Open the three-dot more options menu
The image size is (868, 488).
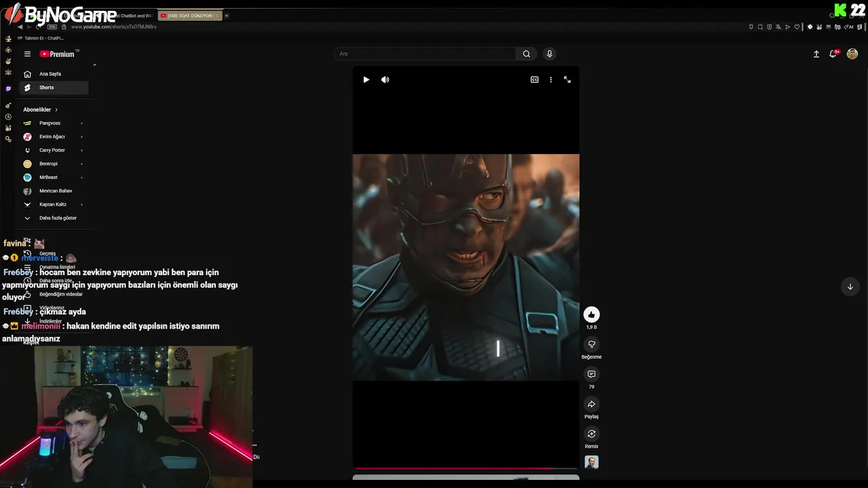pos(551,80)
